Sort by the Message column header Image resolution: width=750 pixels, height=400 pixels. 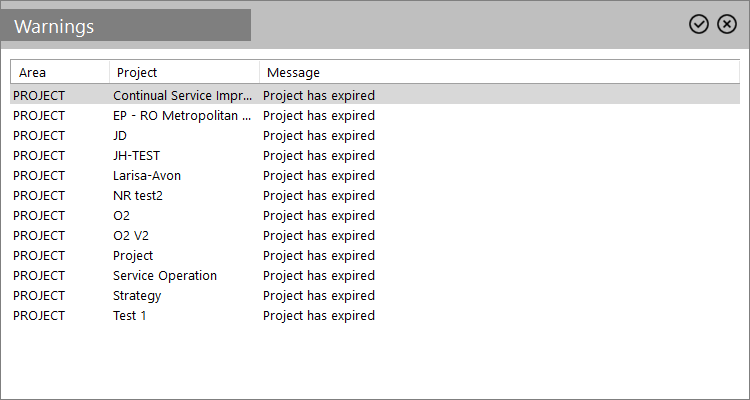pos(499,72)
